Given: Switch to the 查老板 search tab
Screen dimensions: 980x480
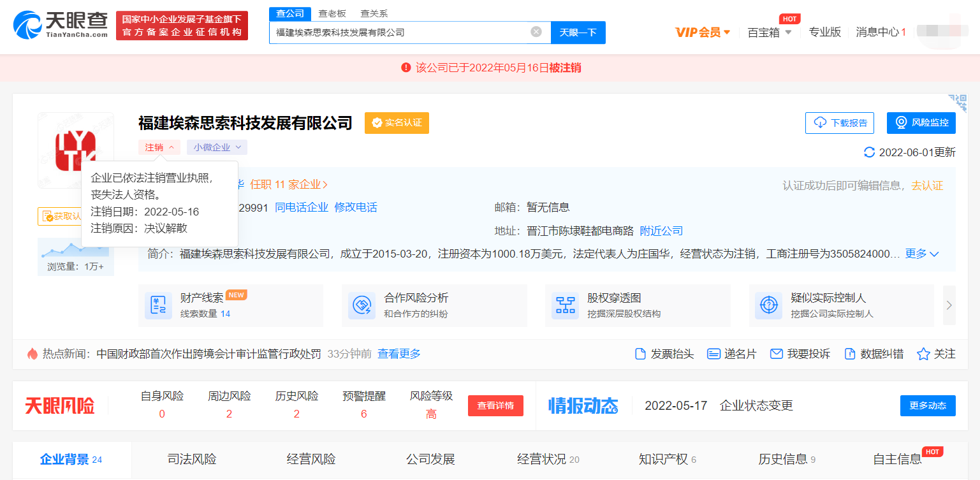Looking at the screenshot, I should (332, 13).
